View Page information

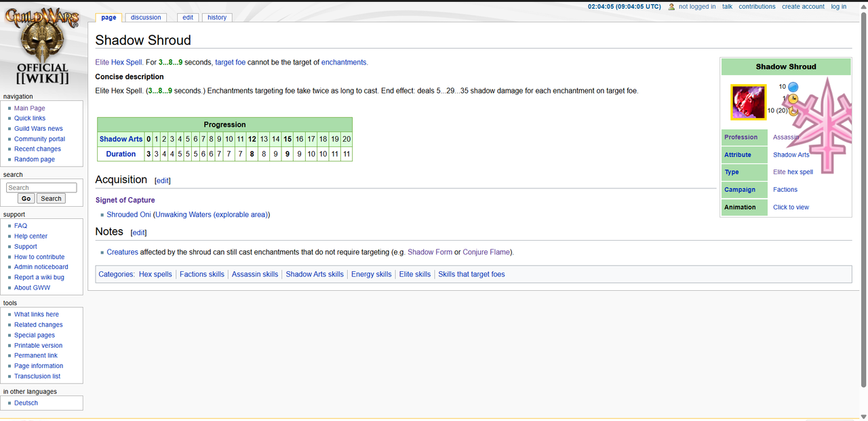tap(39, 366)
